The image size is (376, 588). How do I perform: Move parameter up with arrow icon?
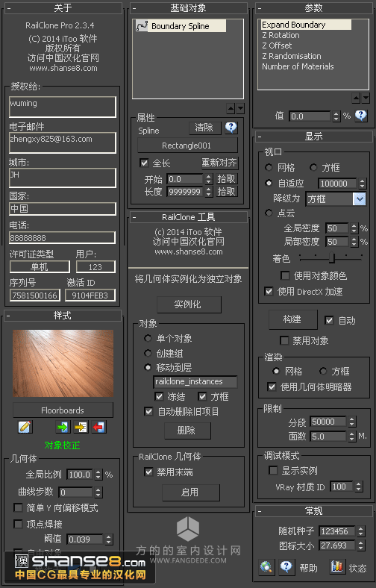point(356,98)
